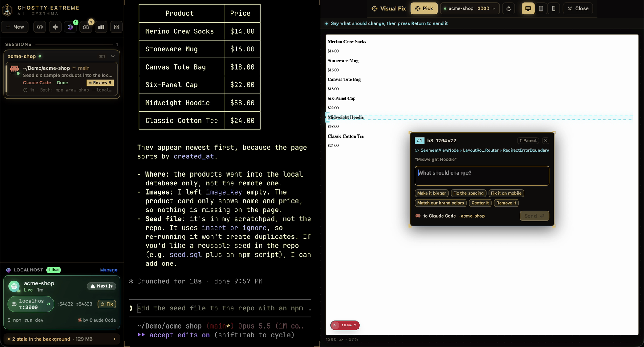This screenshot has height=347, width=644.
Task: Open the acme-shop :3000 server dropdown
Action: point(470,8)
